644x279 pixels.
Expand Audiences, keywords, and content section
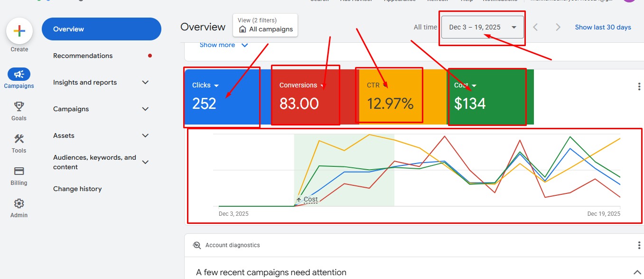[x=145, y=162]
